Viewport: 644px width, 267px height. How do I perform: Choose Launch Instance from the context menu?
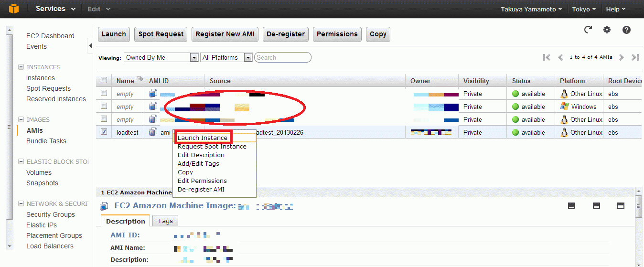(203, 138)
